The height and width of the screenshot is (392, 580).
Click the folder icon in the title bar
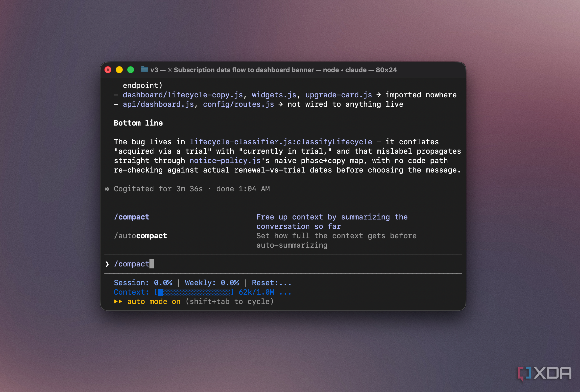[x=145, y=69]
